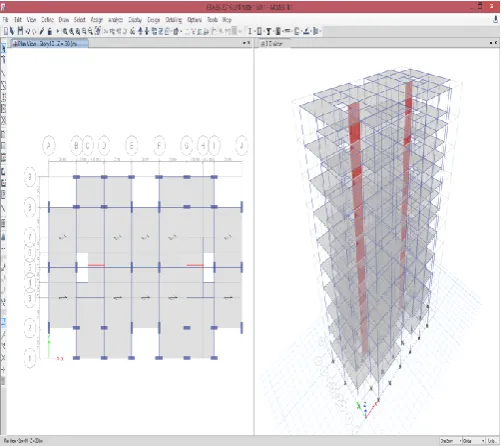Switch to the Plan View tab
This screenshot has width=503, height=446.
tap(49, 44)
